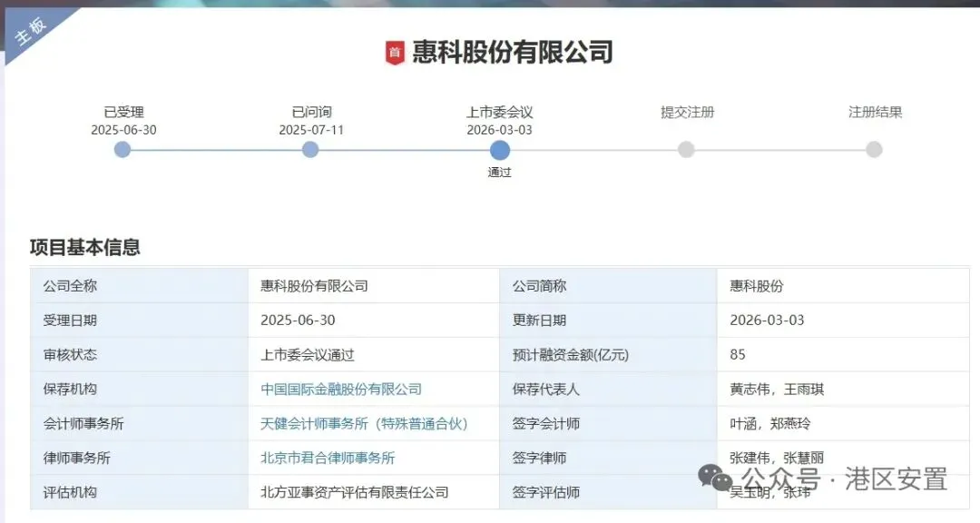Click the 2025-06-30 date under 已受理
This screenshot has height=523, width=980.
click(x=123, y=130)
